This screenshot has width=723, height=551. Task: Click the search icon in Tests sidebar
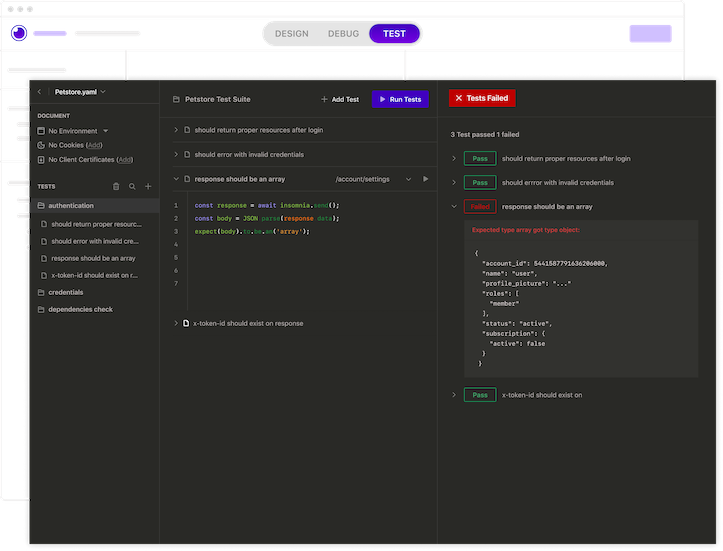(132, 186)
